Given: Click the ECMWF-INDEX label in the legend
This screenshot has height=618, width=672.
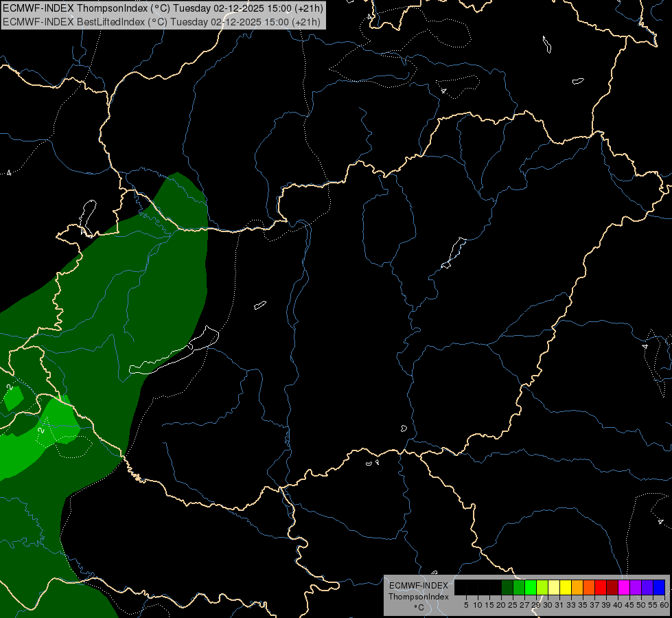Looking at the screenshot, I should [x=419, y=586].
